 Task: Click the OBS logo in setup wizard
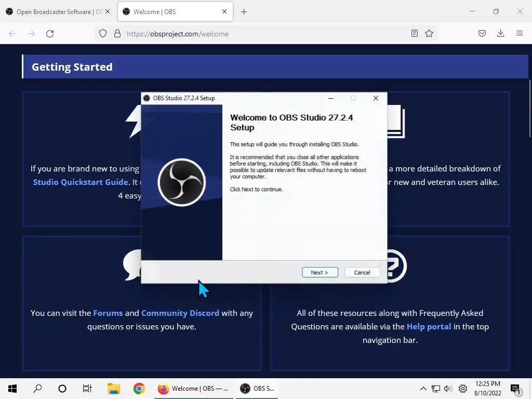click(181, 182)
